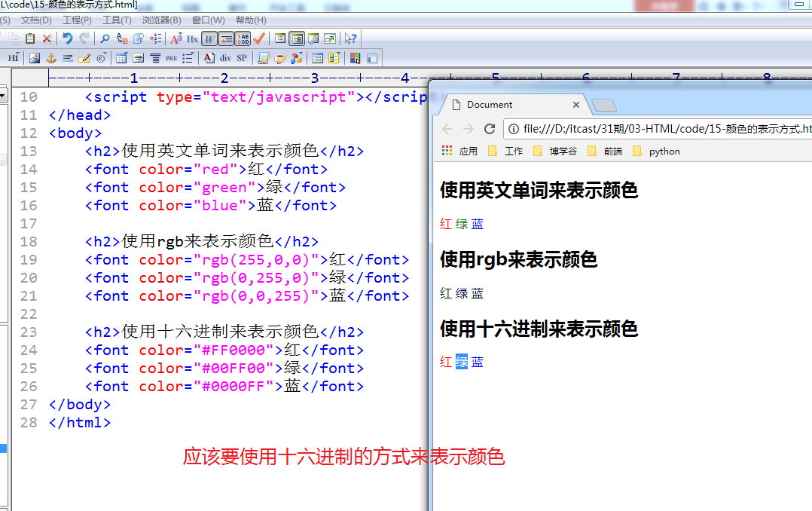Insert a form via form icon
Image resolution: width=812 pixels, height=511 pixels.
click(317, 58)
